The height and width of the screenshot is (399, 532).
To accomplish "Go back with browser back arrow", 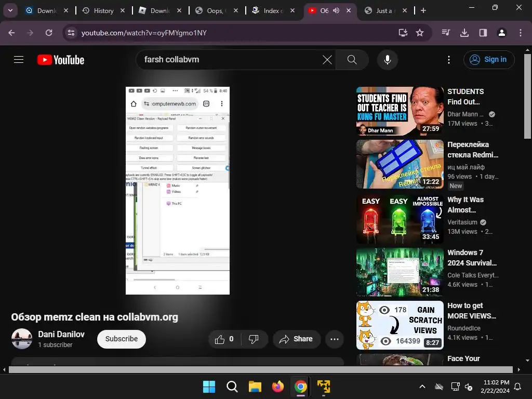I will pos(11,33).
